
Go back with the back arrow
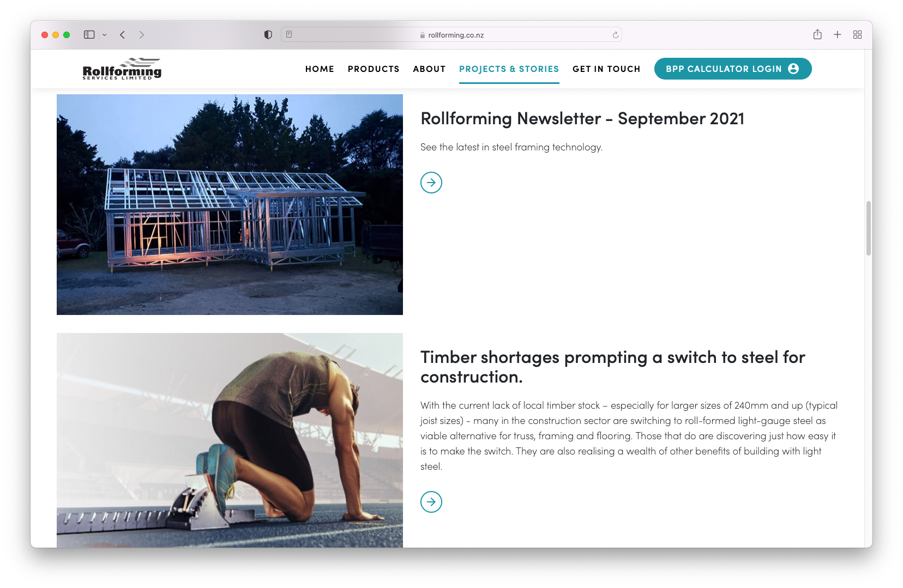click(123, 35)
